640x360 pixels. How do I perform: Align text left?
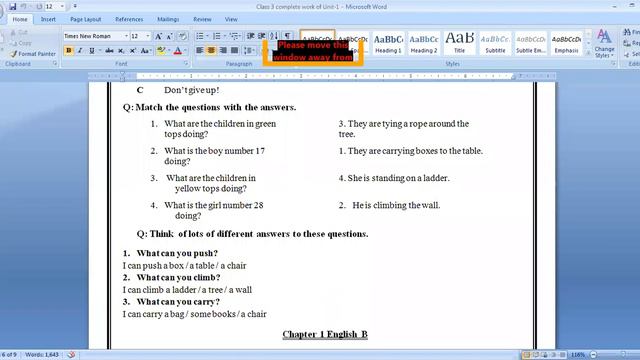(x=200, y=51)
